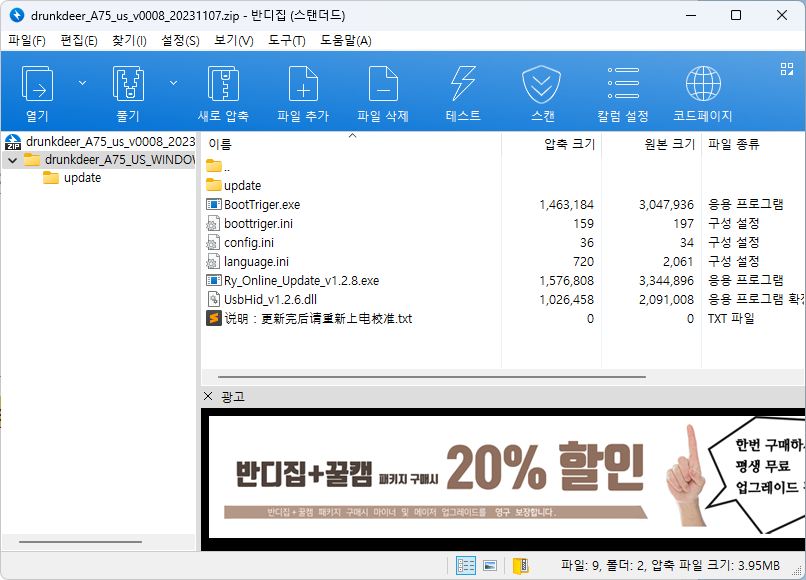Click the yellow archive info icon in status bar
806x580 pixels.
[520, 566]
